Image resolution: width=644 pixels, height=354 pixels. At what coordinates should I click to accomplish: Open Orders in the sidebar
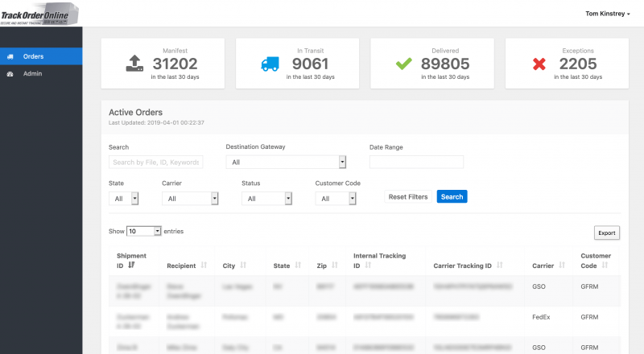(33, 56)
